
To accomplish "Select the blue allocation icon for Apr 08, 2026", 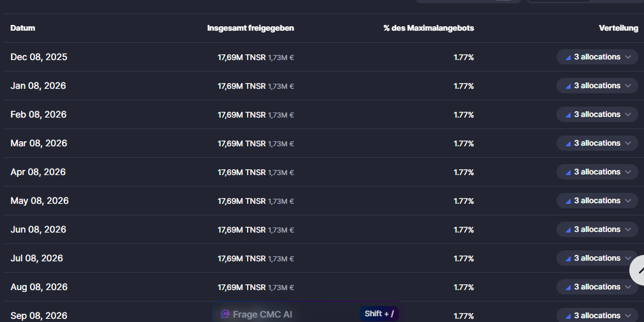I will coord(567,172).
